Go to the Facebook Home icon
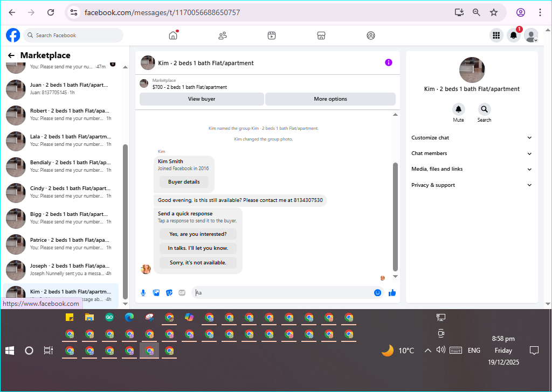 pyautogui.click(x=173, y=35)
